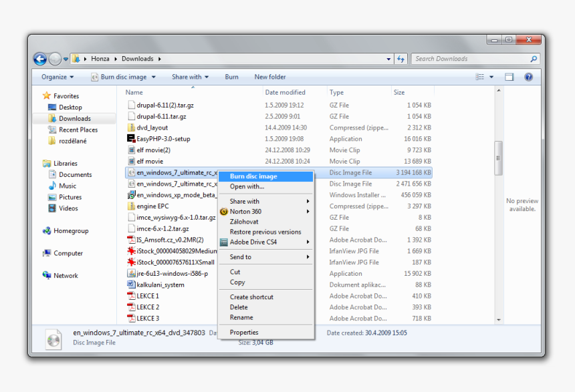Open the Organize menu
Viewport: 575px width, 392px height.
pos(57,77)
